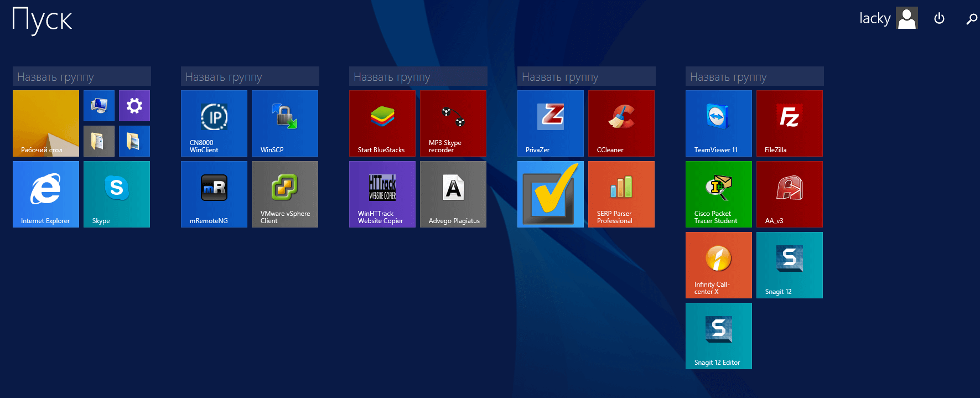This screenshot has height=398, width=980.
Task: Launch the TeamViewer 11 tile
Action: tap(718, 123)
